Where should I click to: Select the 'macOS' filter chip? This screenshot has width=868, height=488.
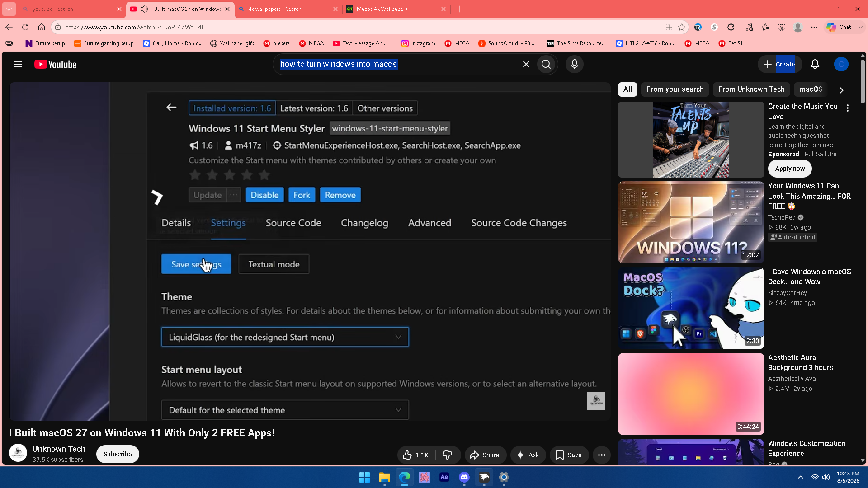coord(811,89)
